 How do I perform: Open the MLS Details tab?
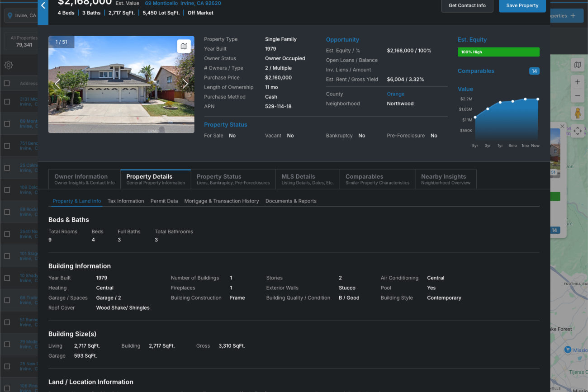coord(307,179)
